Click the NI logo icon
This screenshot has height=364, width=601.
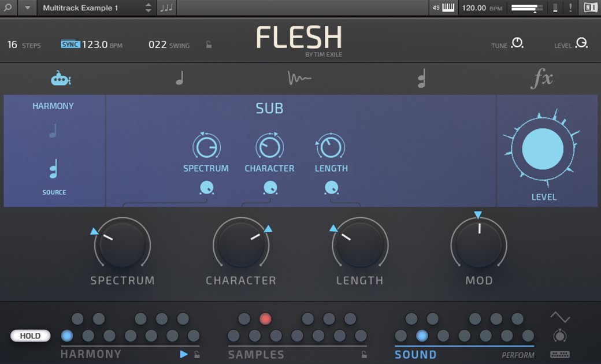click(590, 8)
